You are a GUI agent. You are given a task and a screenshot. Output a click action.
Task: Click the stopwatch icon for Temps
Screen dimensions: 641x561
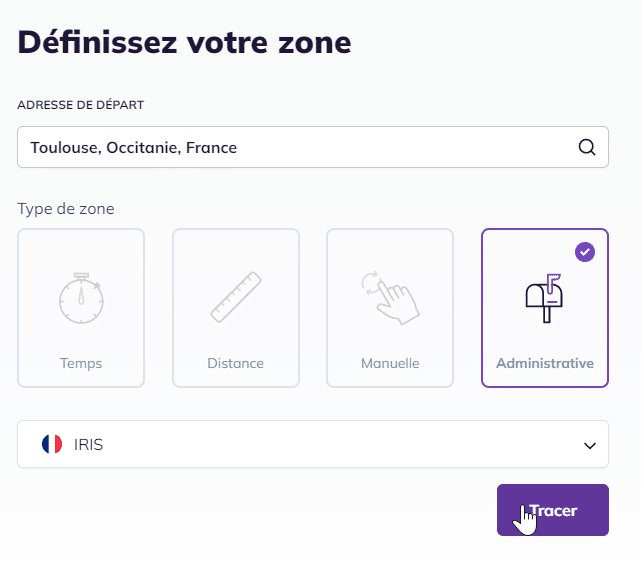tap(81, 298)
